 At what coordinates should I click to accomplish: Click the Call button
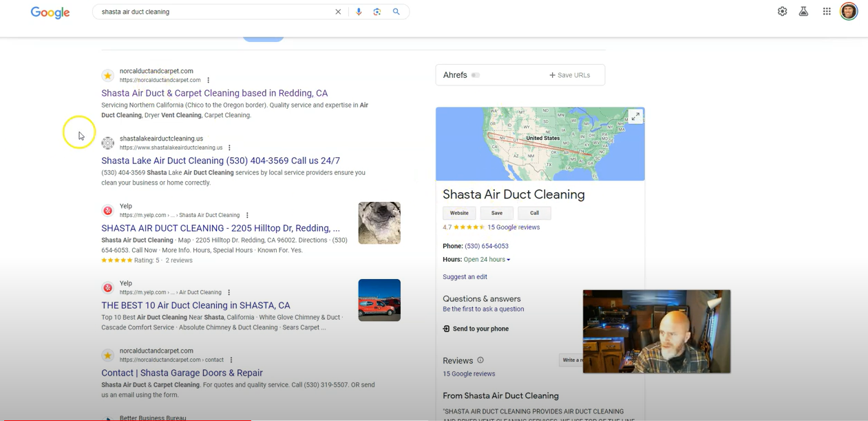pos(534,213)
